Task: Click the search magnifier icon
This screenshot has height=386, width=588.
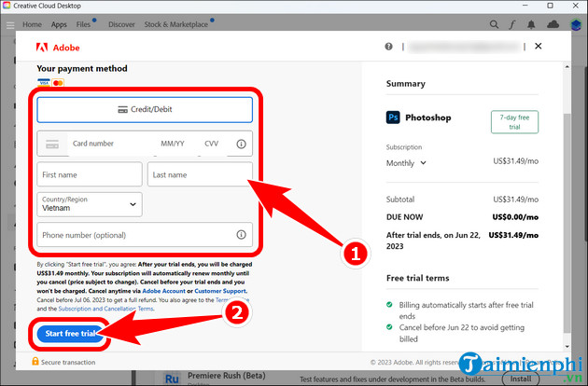Action: click(x=494, y=24)
